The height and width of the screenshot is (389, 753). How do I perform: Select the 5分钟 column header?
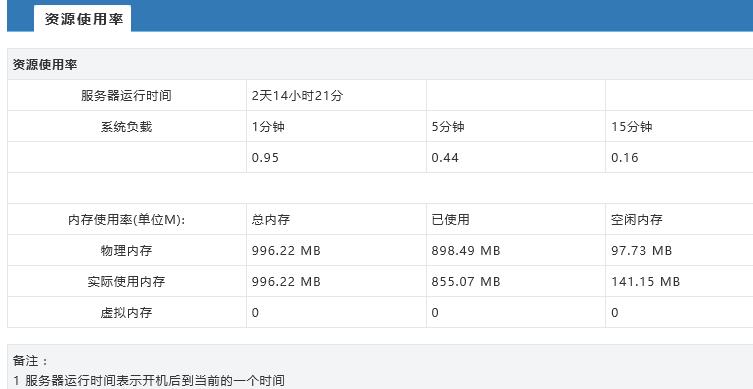point(448,126)
